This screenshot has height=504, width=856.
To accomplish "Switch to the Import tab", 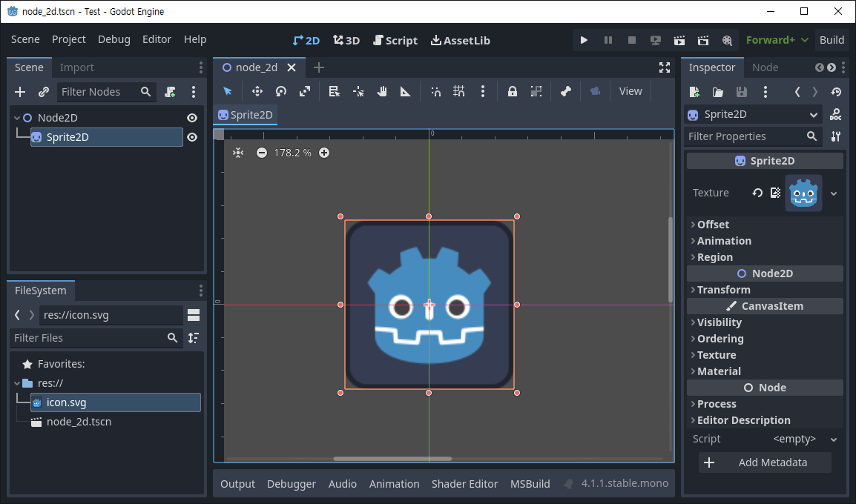I will [x=77, y=67].
